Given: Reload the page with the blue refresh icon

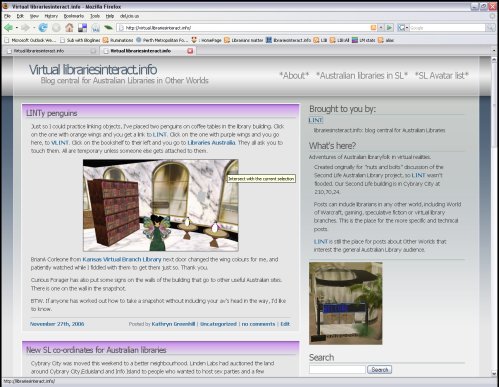Looking at the screenshot, I should 43,28.
